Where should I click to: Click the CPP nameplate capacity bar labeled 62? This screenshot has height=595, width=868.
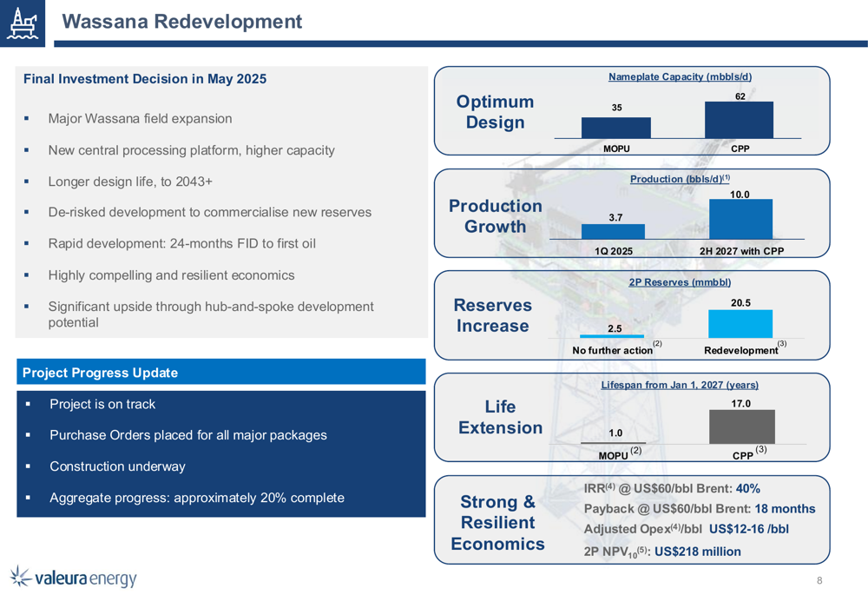pyautogui.click(x=739, y=120)
